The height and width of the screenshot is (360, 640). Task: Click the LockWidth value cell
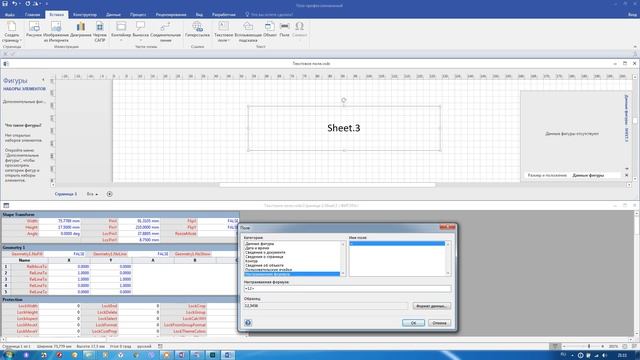click(x=60, y=306)
